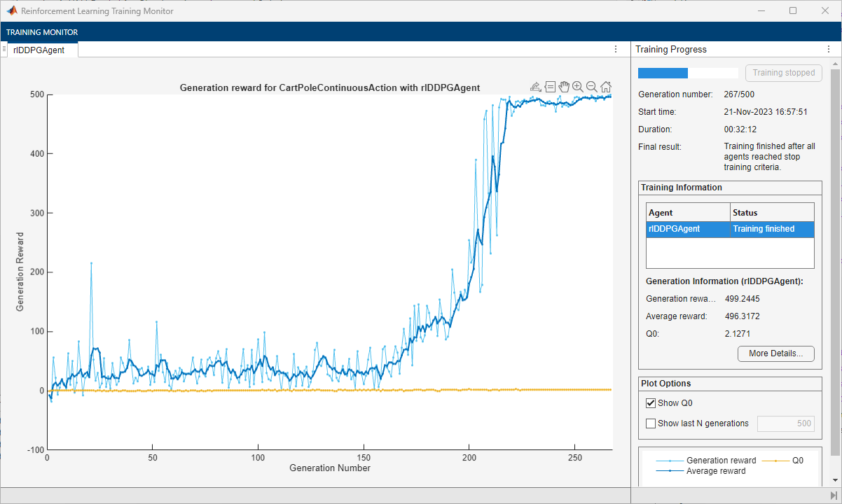Activate the Pan hand tool
This screenshot has height=504, width=842.
564,86
